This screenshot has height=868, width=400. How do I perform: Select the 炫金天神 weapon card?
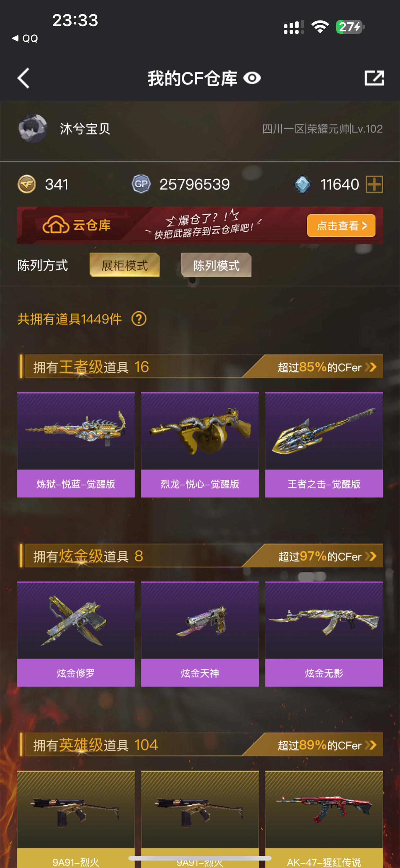(x=200, y=634)
